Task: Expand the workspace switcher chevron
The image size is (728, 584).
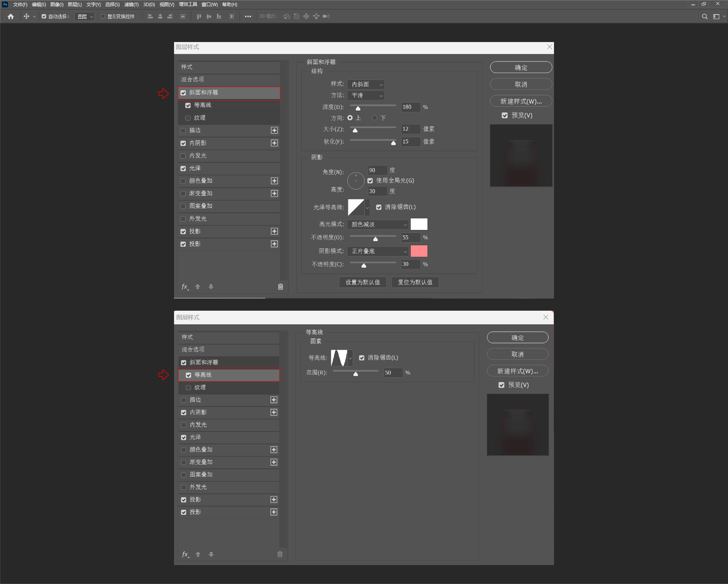Action: click(x=724, y=17)
